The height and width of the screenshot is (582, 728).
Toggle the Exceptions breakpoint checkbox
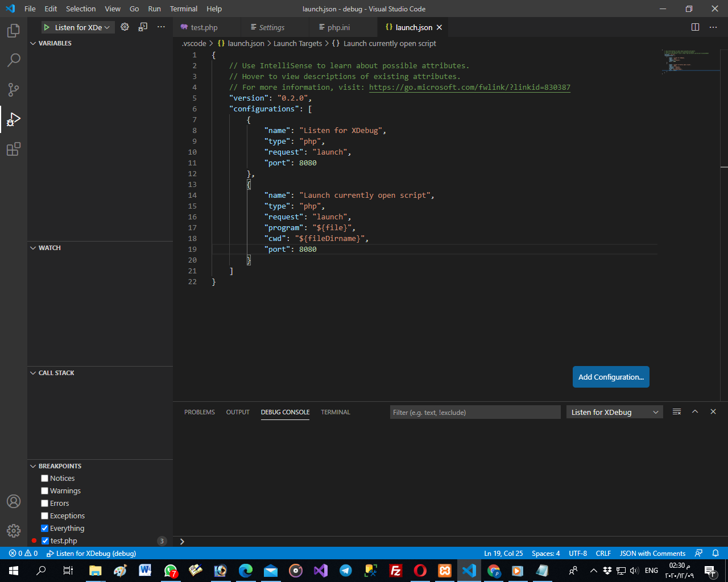tap(45, 516)
